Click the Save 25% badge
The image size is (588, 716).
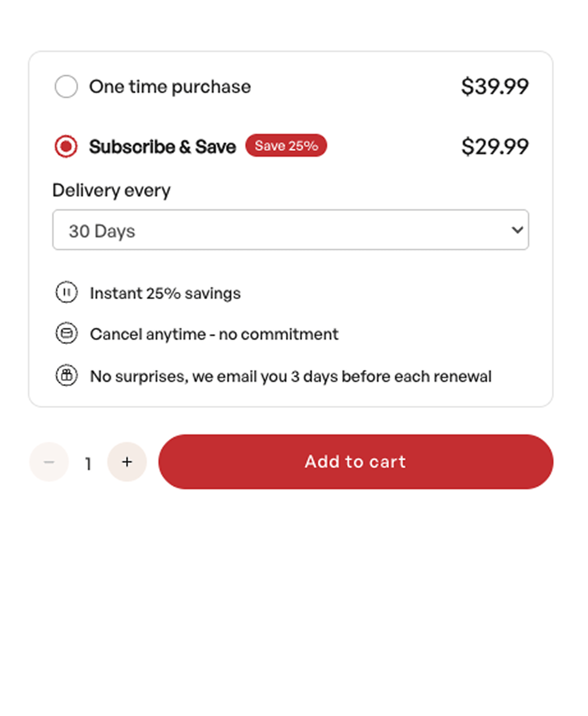pos(286,146)
